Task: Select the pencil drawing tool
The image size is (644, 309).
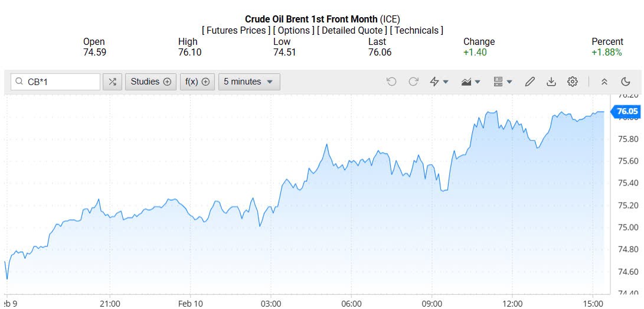Action: (x=529, y=82)
